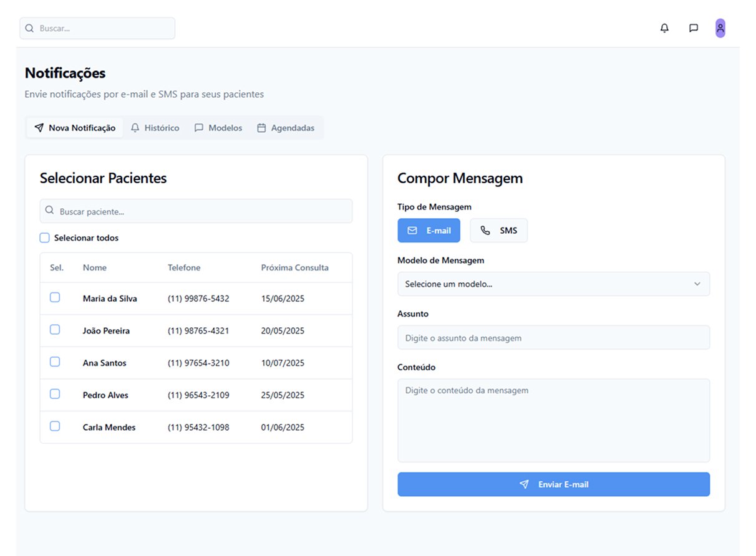Tick the checkbox for Pedro Alves

point(55,394)
